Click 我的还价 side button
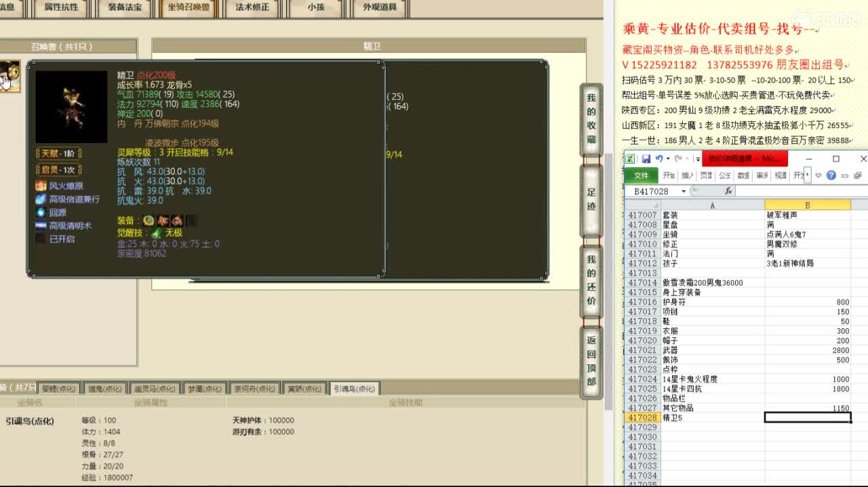The height and width of the screenshot is (487, 868). 591,281
